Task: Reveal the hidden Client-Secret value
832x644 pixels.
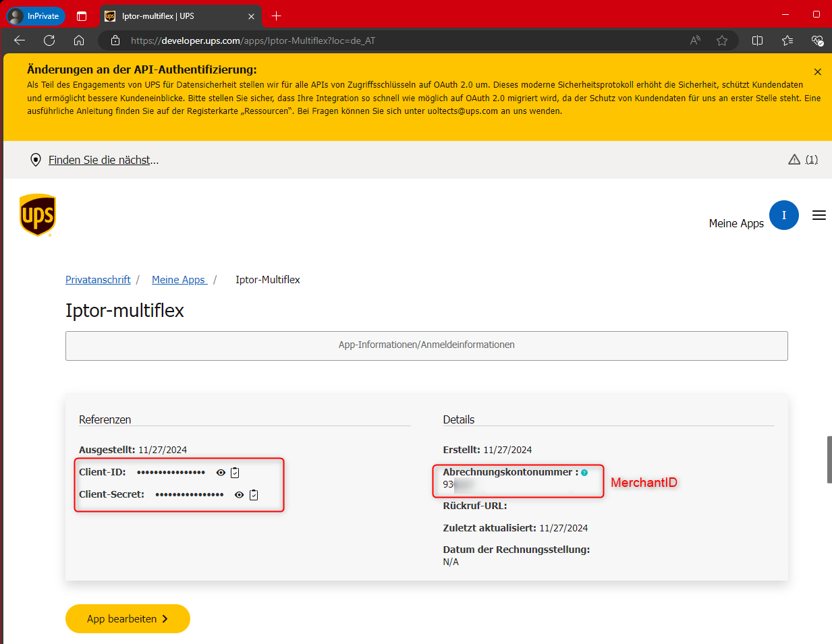Action: coord(239,495)
